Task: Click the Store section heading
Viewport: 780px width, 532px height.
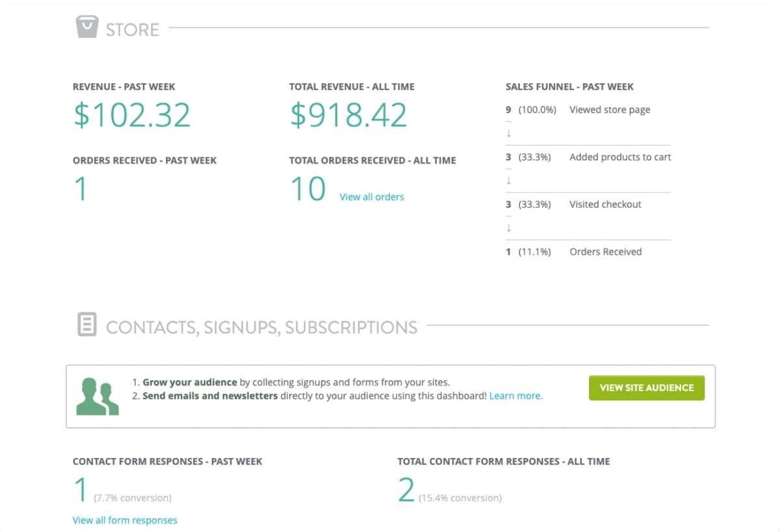Action: (133, 29)
